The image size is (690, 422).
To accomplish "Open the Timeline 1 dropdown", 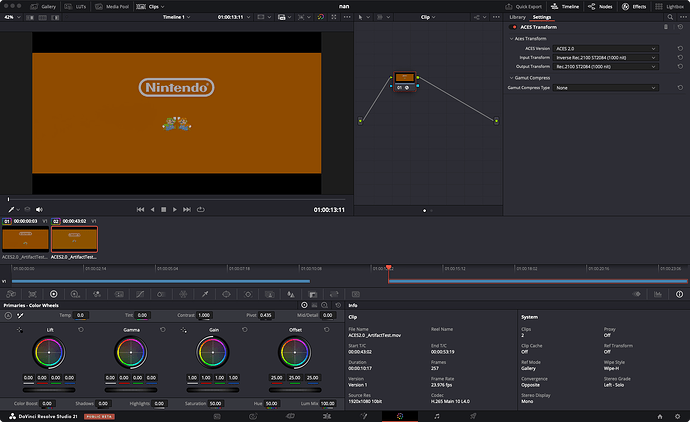I will coord(176,17).
